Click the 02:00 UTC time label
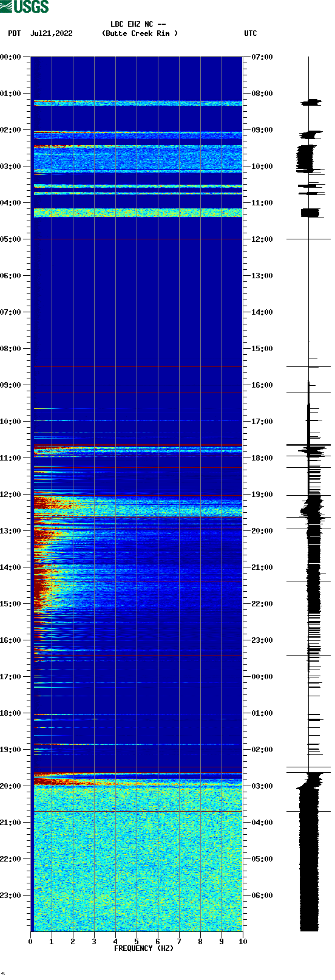 click(x=262, y=750)
